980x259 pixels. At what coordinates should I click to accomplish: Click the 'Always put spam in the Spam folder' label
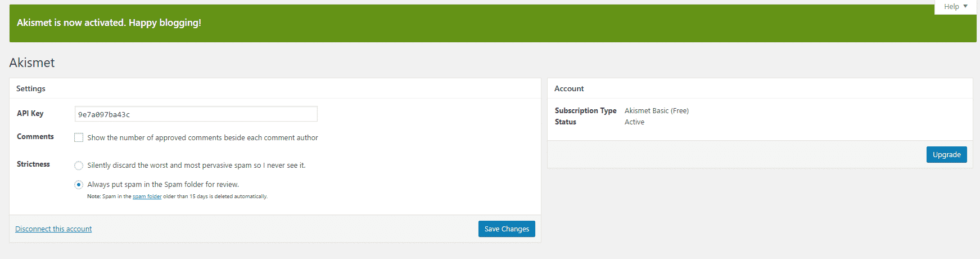163,185
